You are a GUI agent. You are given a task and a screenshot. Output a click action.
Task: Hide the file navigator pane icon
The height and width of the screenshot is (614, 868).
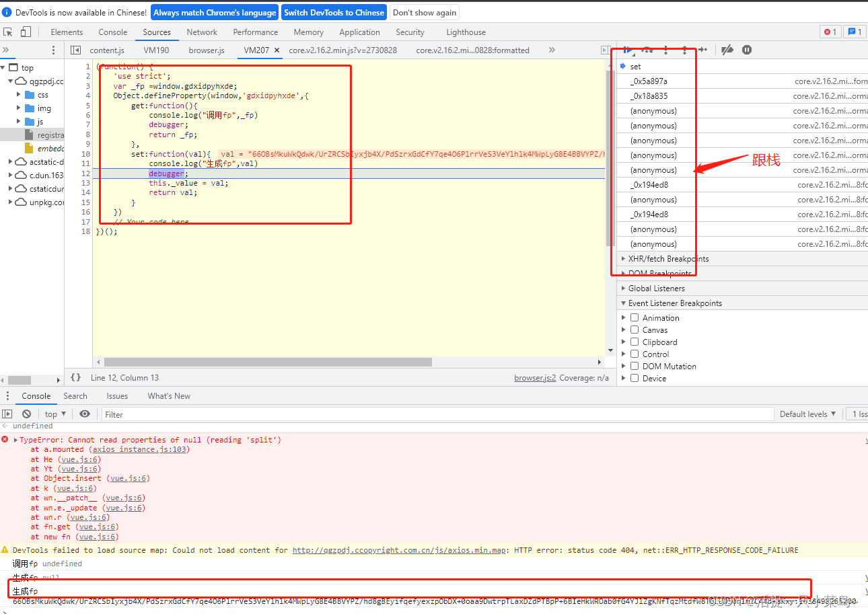76,50
